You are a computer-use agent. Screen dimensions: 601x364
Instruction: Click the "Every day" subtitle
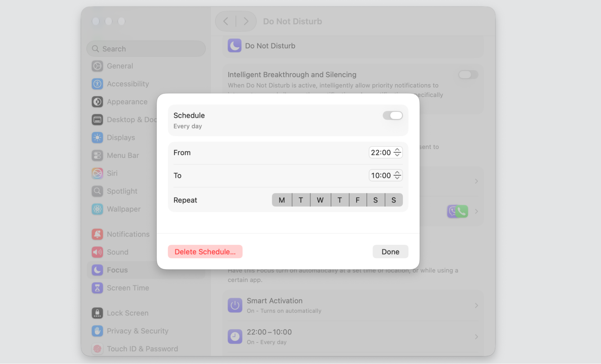coord(188,126)
